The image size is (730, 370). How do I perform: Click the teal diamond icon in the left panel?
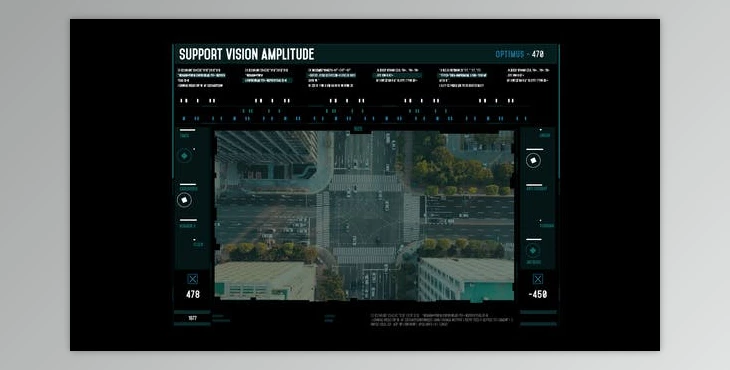point(184,156)
